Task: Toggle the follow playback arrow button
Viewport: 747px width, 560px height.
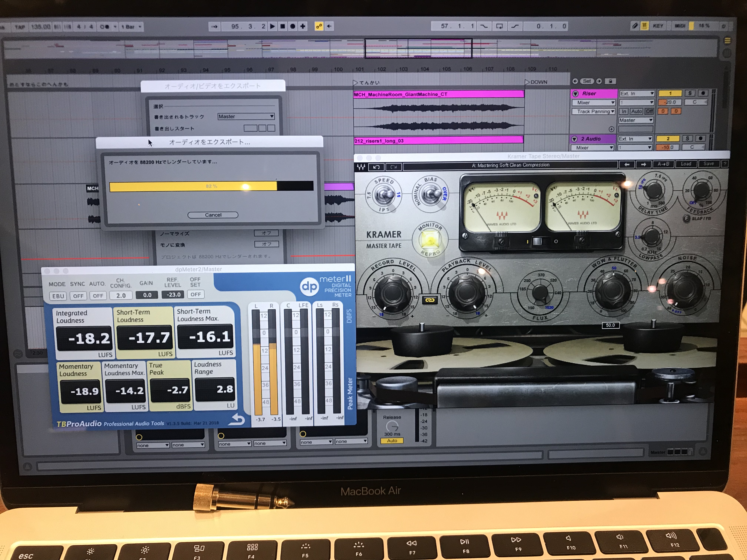Action: (214, 26)
